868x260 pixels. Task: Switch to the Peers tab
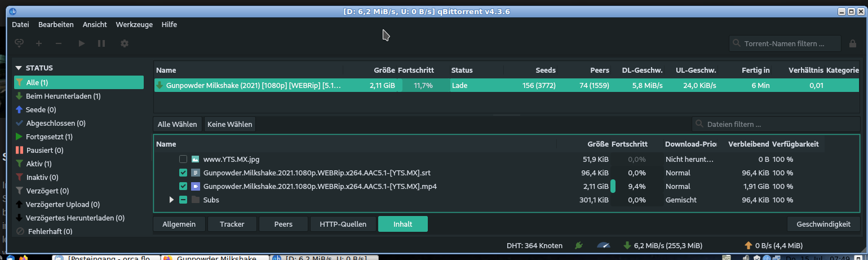point(283,224)
